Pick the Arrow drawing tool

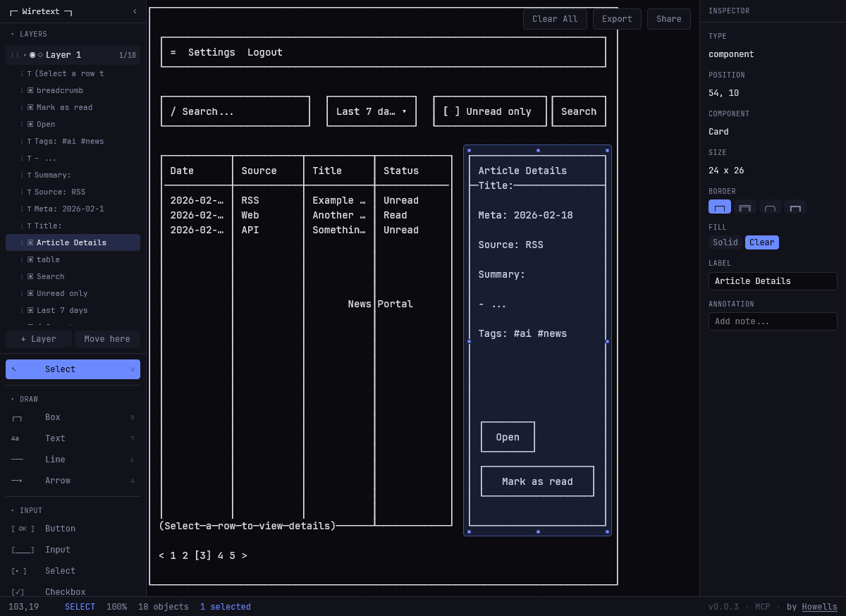57,481
